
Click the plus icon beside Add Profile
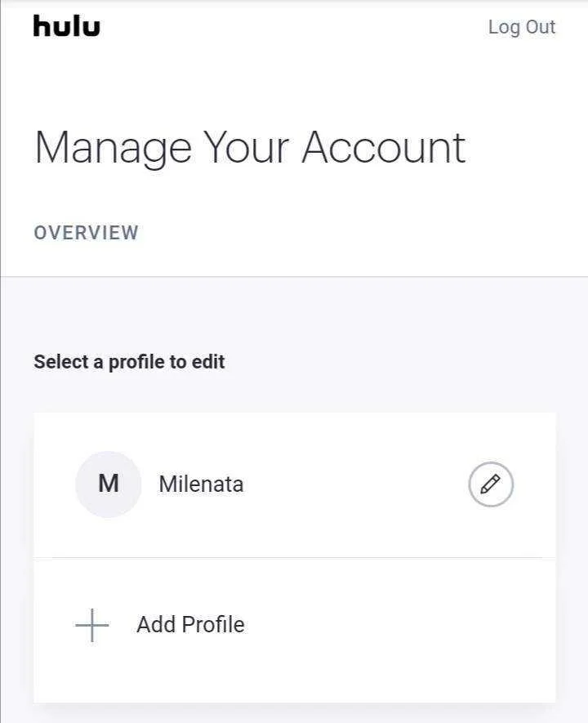92,625
